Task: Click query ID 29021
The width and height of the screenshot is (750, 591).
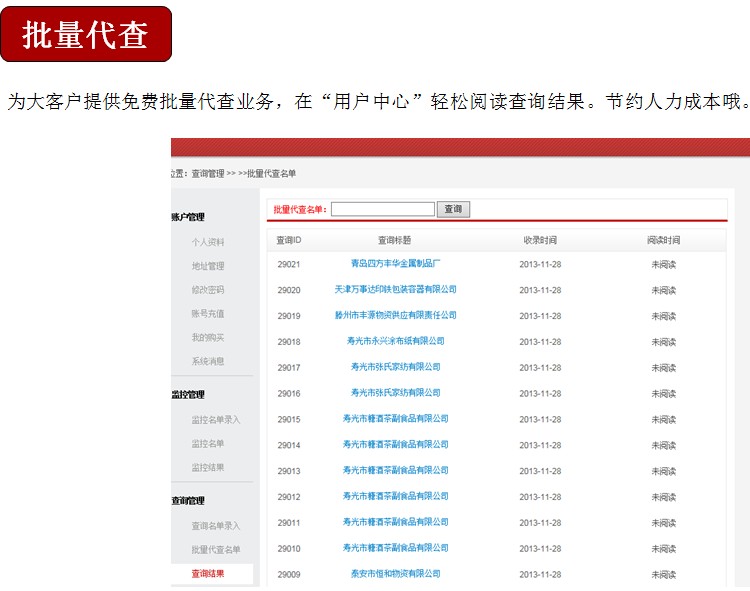Action: tap(289, 264)
